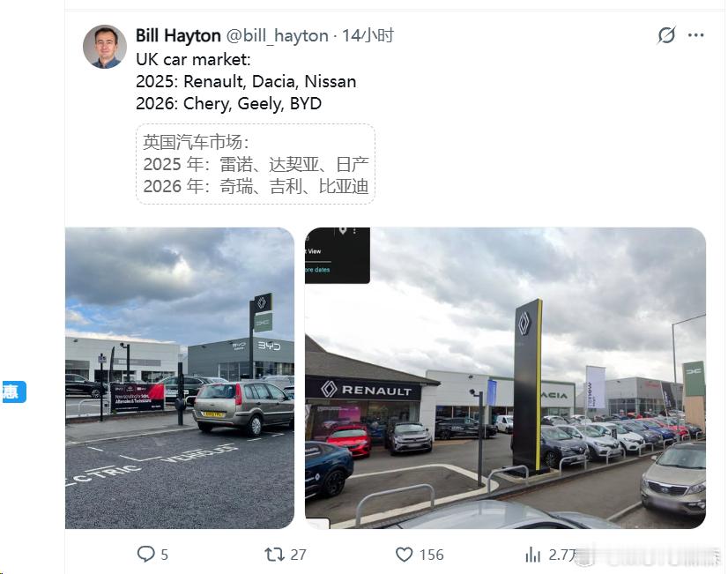Open the Bill Hayton display name link
Screen dimensions: 728x574
[178, 35]
